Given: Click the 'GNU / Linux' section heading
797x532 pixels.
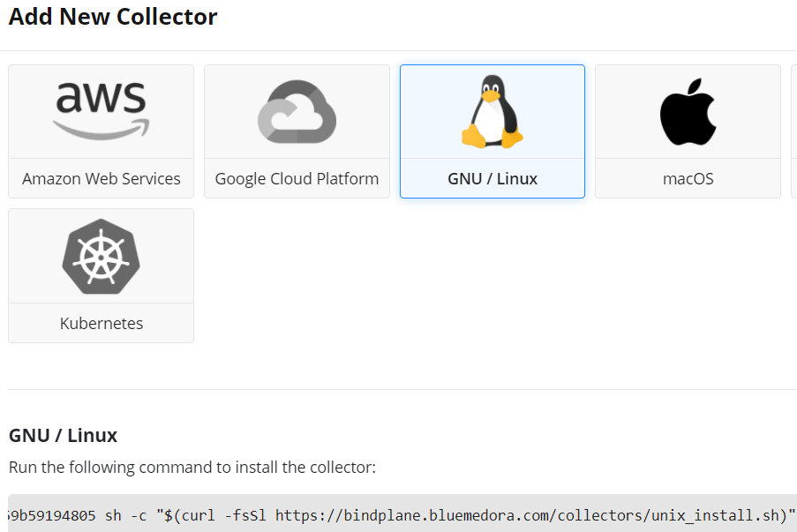Looking at the screenshot, I should point(63,436).
